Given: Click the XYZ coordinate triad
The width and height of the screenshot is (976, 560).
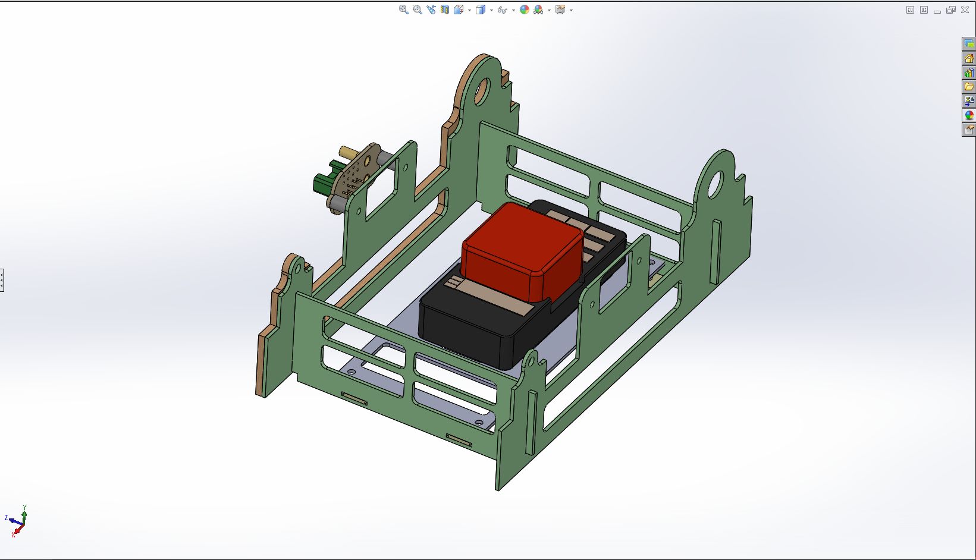Looking at the screenshot, I should pyautogui.click(x=18, y=521).
